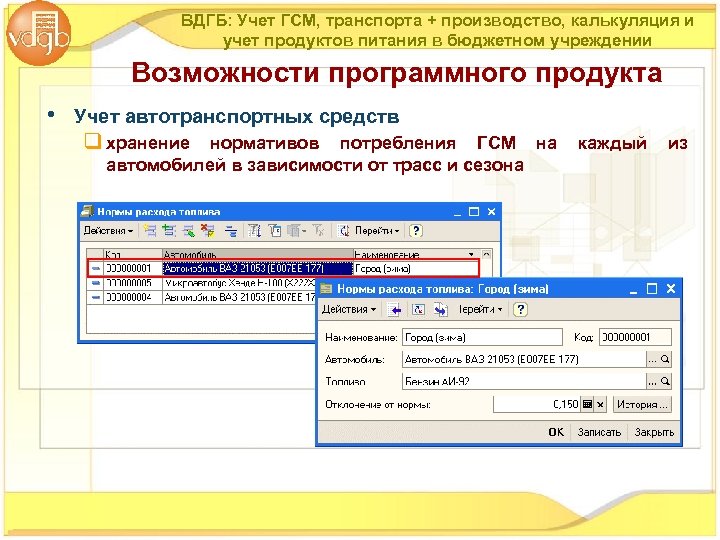Open help in the fuel norms list window
This screenshot has width=720, height=540.
tap(416, 231)
